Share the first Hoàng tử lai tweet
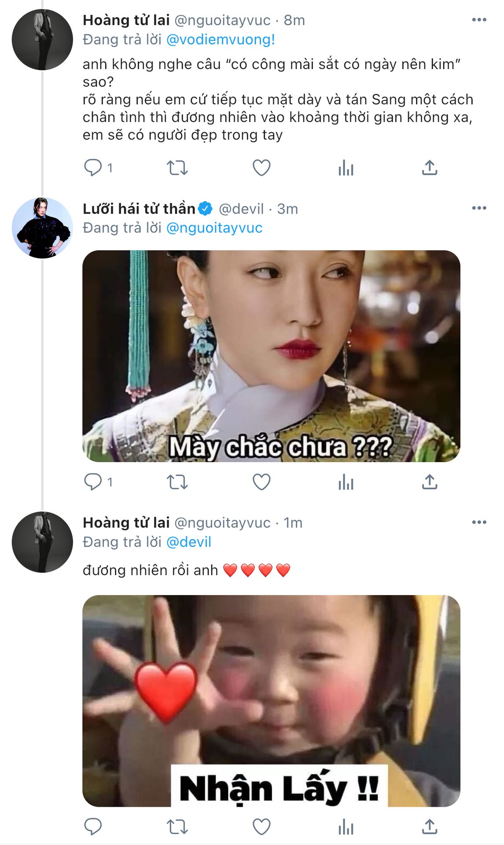Viewport: 504px width, 845px height. [429, 168]
